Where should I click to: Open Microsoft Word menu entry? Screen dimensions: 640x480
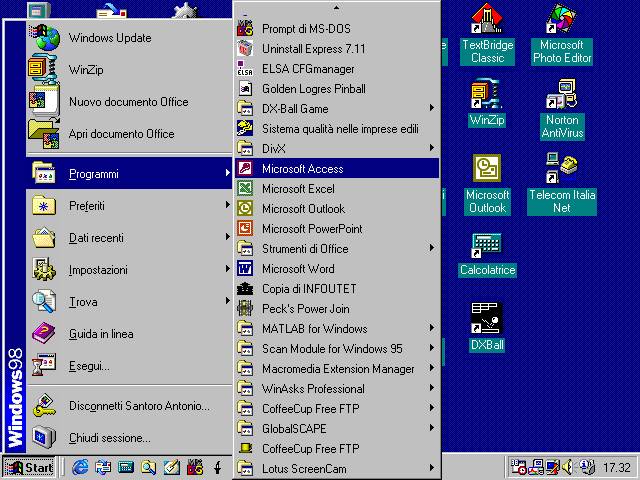[x=337, y=269]
